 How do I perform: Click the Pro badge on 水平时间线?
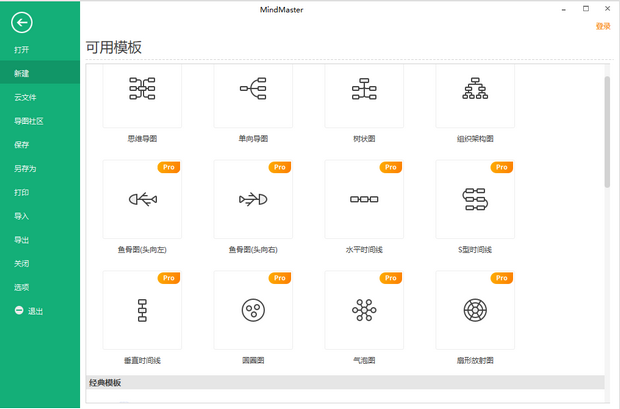pyautogui.click(x=391, y=167)
